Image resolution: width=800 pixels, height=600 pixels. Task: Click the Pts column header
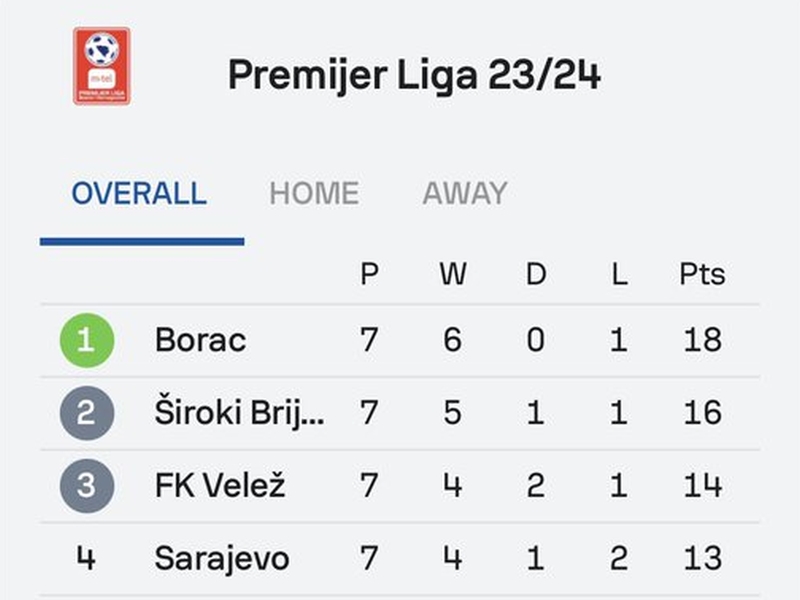point(703,274)
